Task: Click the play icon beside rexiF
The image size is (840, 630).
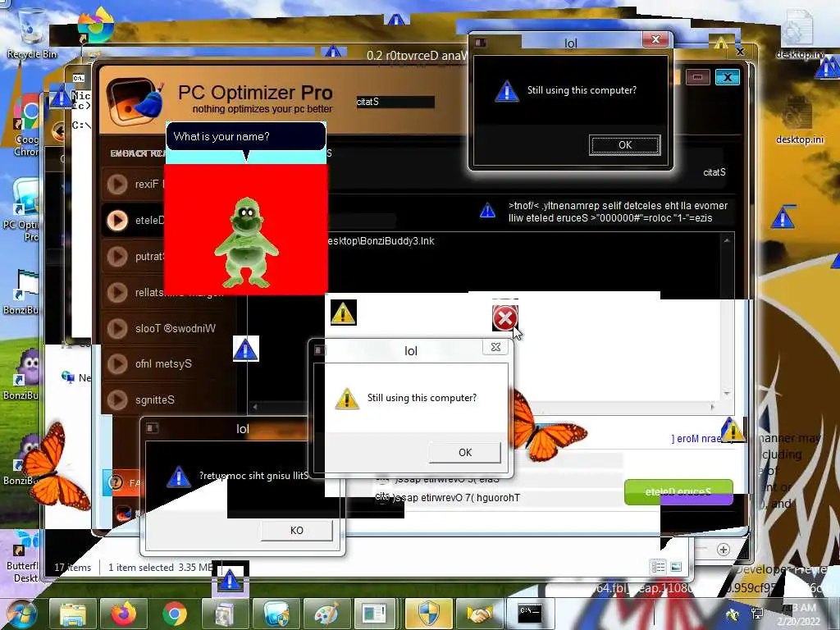Action: click(x=117, y=185)
